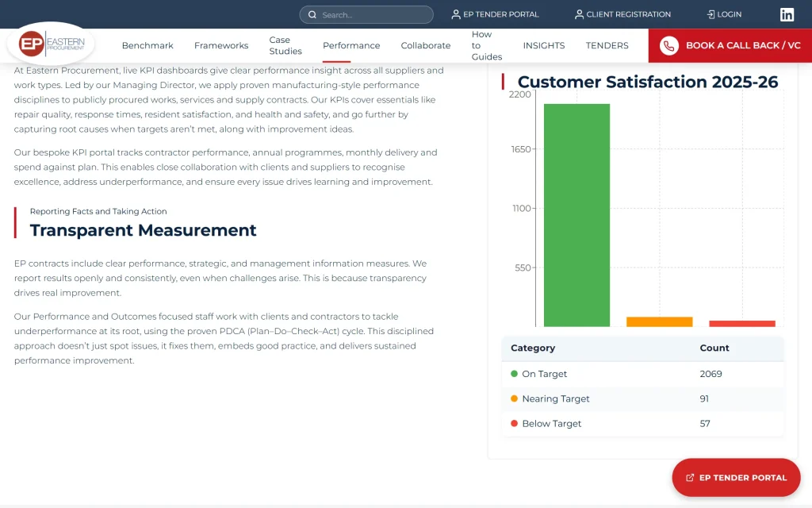Click the Reporting Facts and Taking Action subtitle
The image size is (812, 508).
point(98,211)
